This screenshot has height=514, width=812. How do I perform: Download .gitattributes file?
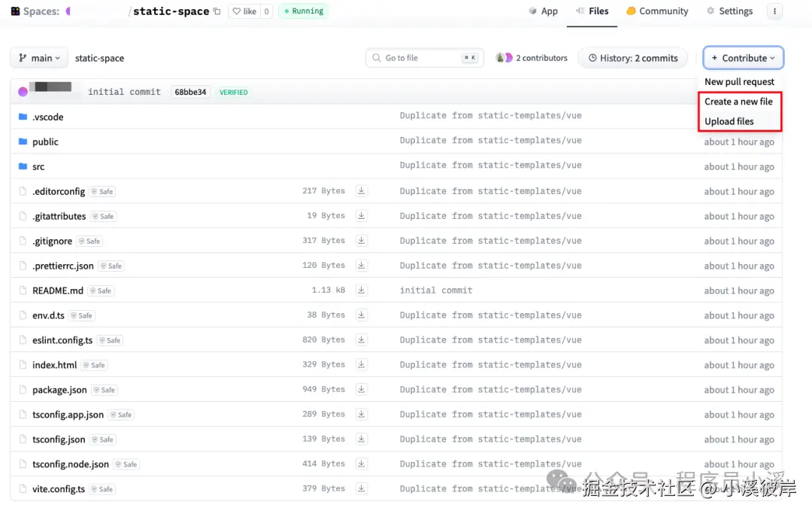tap(362, 215)
